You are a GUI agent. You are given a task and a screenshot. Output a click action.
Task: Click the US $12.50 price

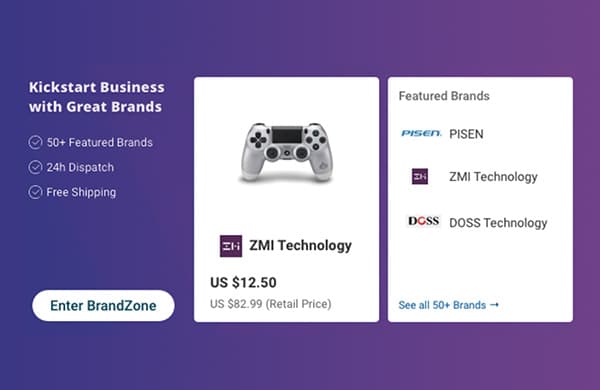pyautogui.click(x=243, y=282)
